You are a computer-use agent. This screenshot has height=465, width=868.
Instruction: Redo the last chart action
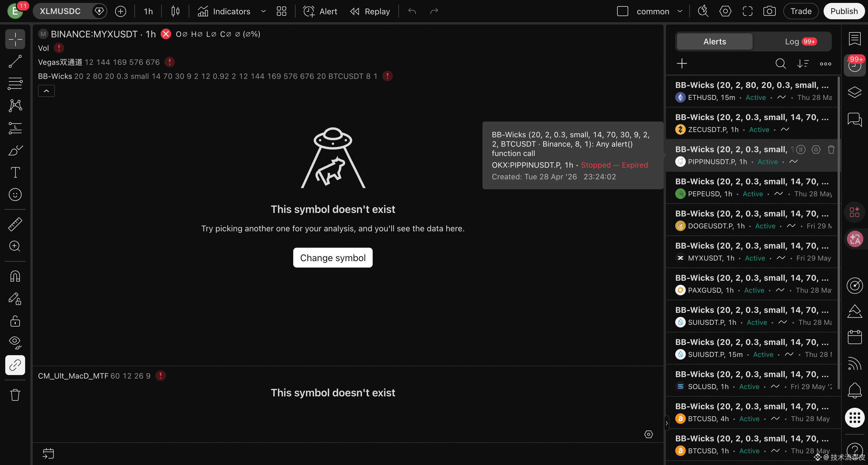pos(434,11)
